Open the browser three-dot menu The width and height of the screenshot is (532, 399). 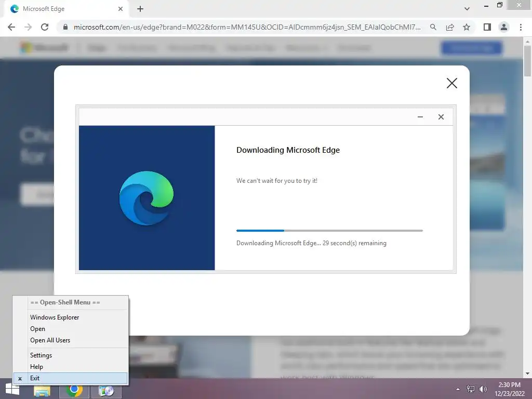click(x=521, y=27)
